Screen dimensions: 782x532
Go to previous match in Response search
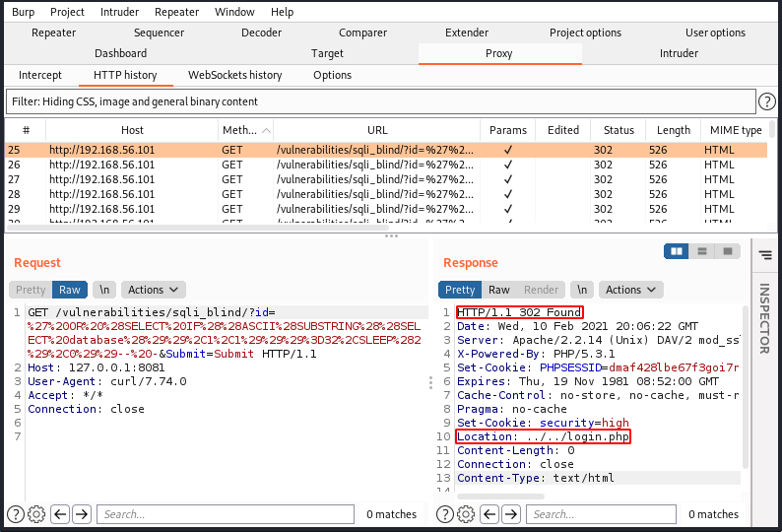pos(489,514)
